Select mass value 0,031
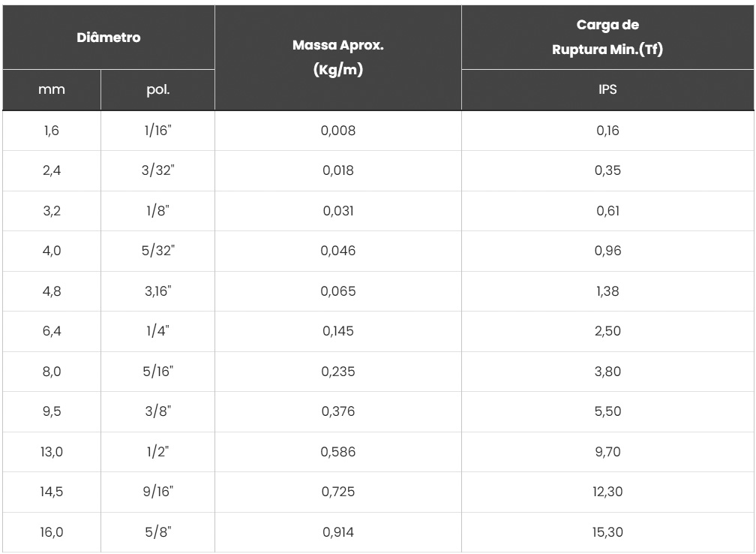756x554 pixels. tap(338, 211)
